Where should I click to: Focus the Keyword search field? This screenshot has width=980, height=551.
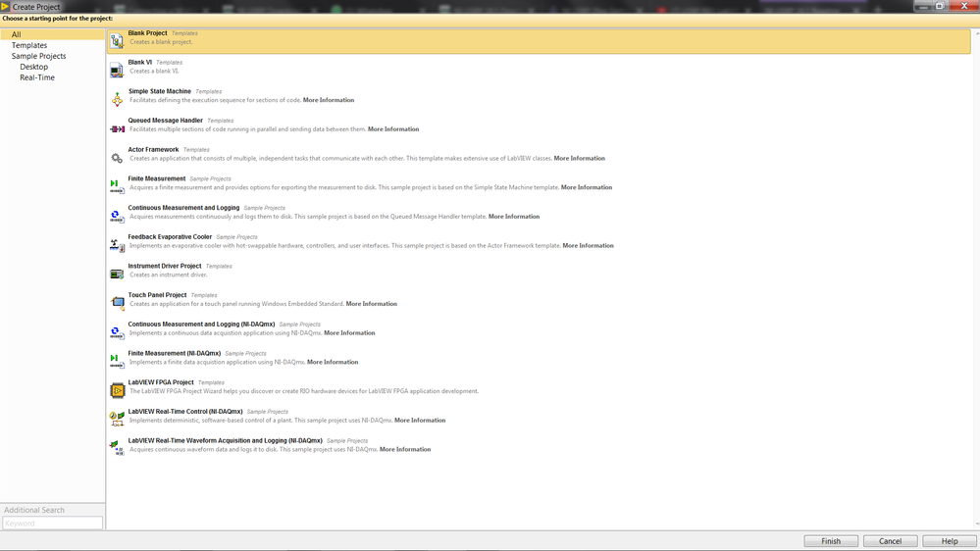(53, 523)
